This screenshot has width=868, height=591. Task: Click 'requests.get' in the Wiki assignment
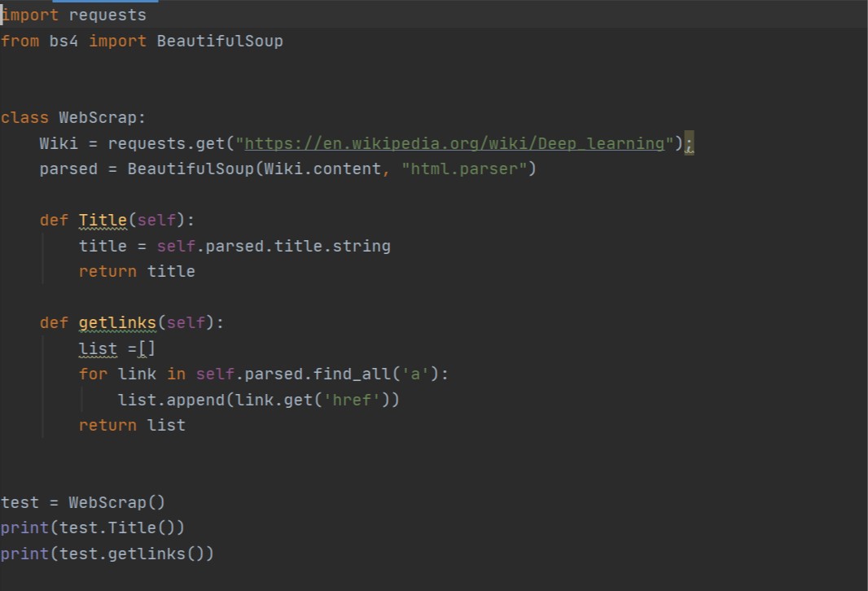(x=166, y=144)
